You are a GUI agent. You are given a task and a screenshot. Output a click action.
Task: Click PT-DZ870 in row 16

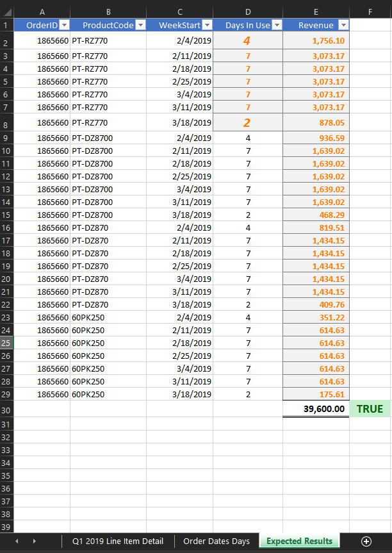[108, 228]
